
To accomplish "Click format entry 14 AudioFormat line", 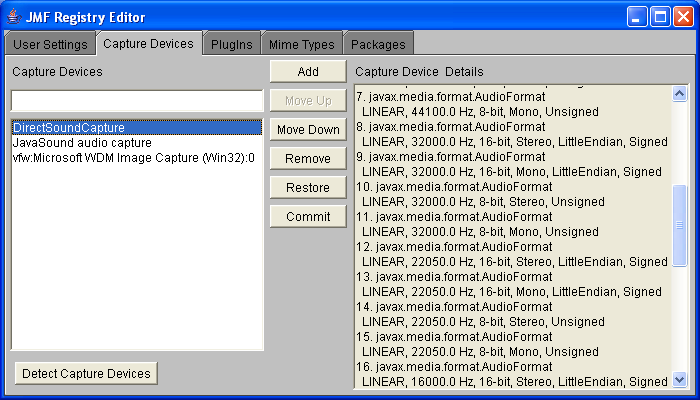I will pyautogui.click(x=454, y=307).
